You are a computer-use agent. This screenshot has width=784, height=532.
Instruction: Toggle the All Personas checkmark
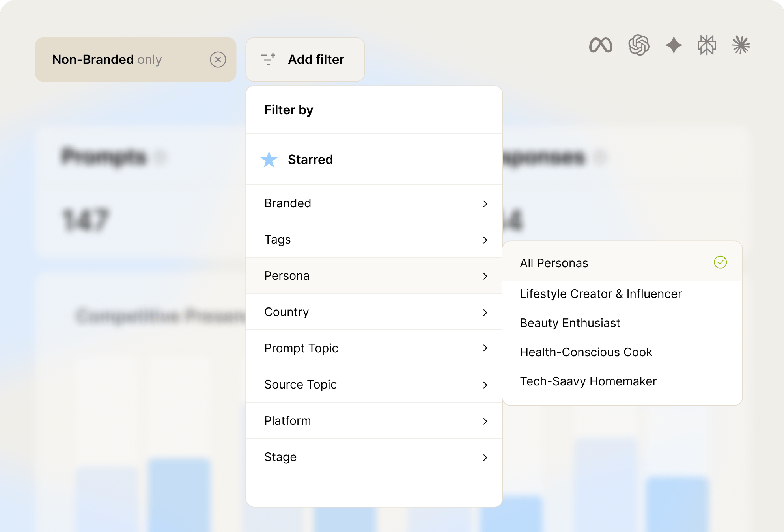[721, 262]
